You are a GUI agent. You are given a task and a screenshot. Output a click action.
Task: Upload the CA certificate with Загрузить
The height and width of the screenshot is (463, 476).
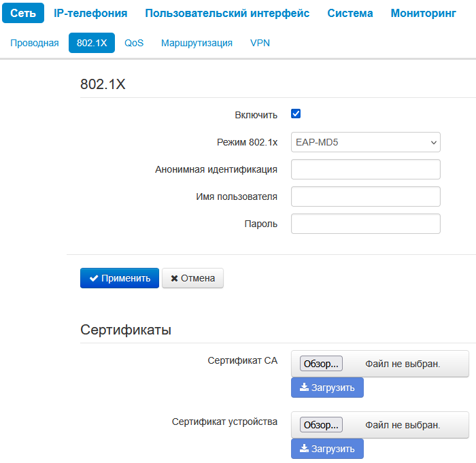tap(327, 388)
